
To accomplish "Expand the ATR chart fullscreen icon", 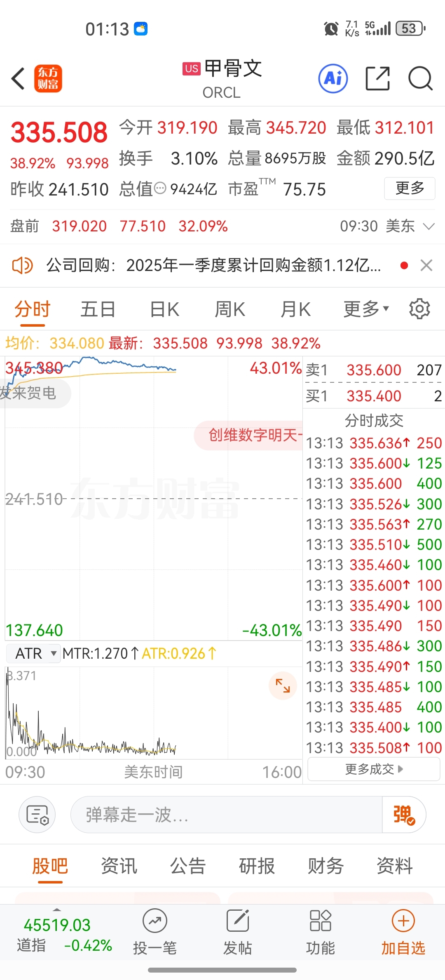I will tap(283, 686).
